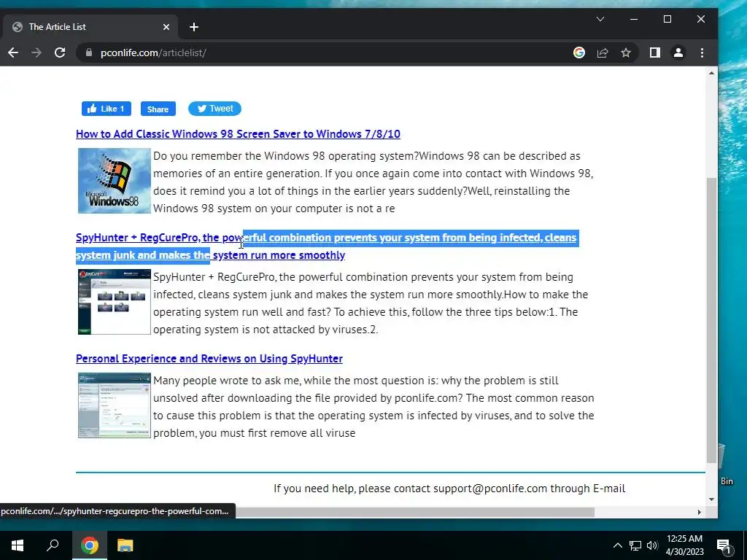Open the notification center icon
747x560 pixels.
point(724,546)
